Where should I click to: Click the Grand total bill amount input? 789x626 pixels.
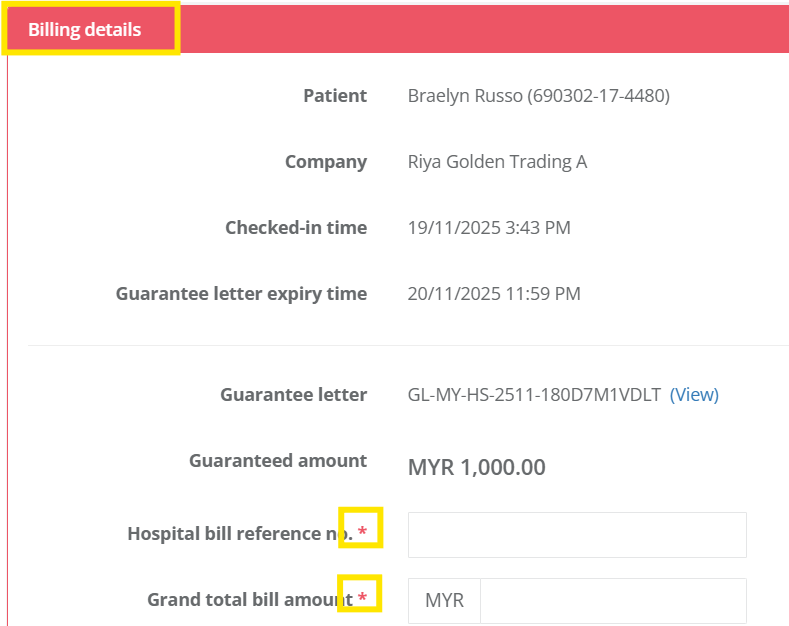pos(613,601)
